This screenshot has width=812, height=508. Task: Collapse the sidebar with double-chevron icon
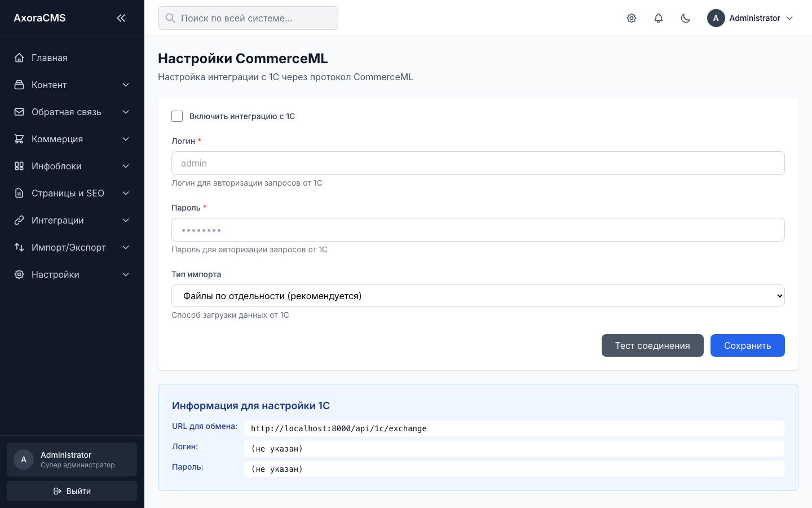[121, 18]
